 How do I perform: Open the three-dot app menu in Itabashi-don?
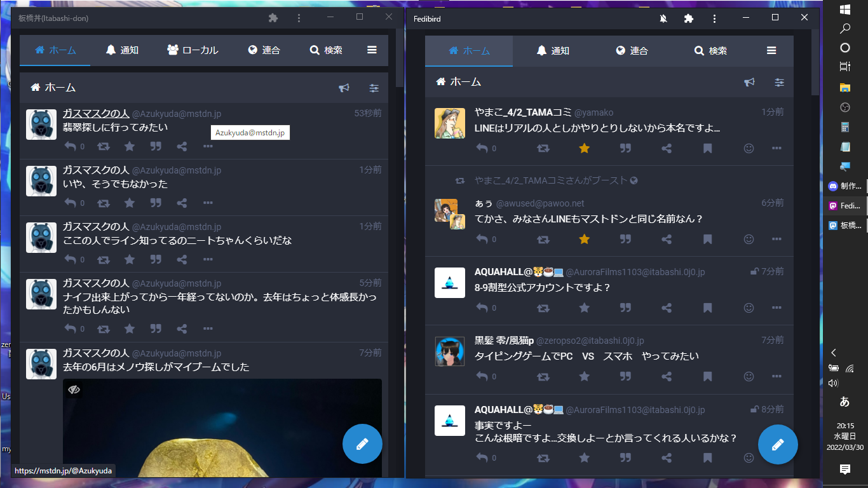(x=299, y=18)
